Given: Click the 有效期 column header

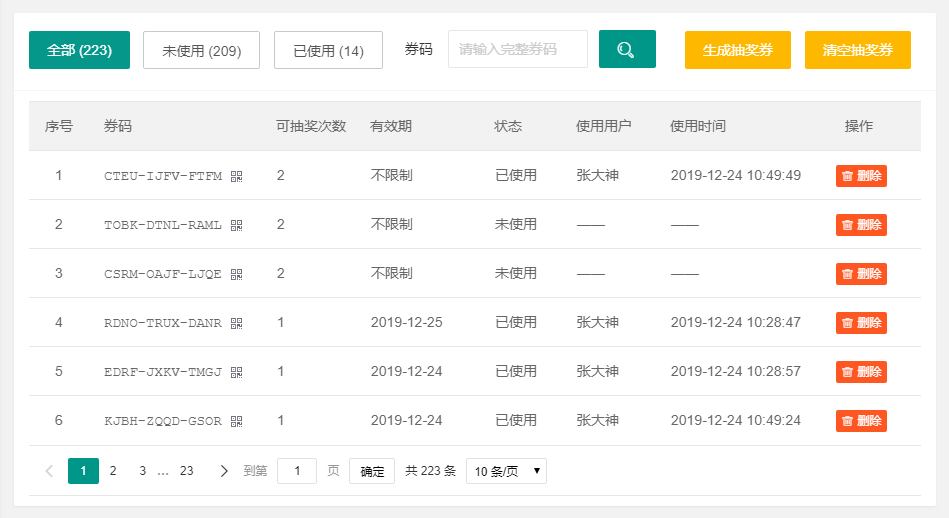Looking at the screenshot, I should (391, 126).
